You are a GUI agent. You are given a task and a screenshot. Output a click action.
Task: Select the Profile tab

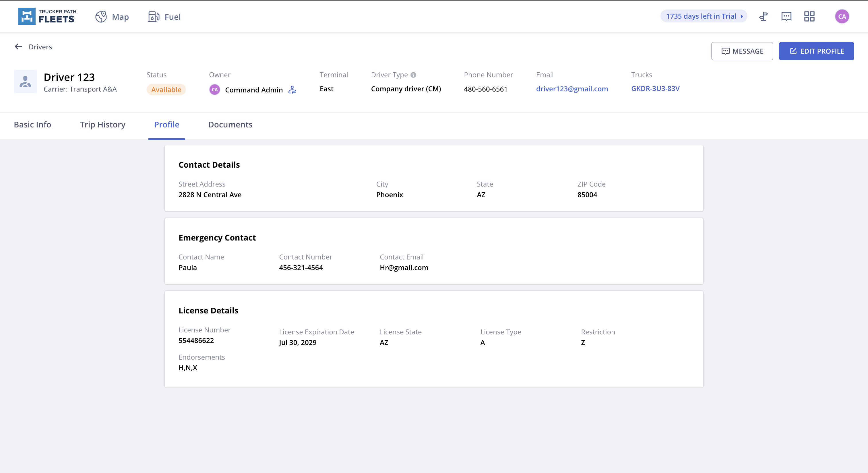(166, 125)
